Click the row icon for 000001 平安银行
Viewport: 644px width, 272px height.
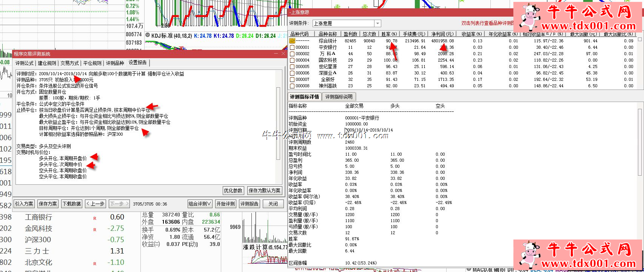pyautogui.click(x=292, y=47)
